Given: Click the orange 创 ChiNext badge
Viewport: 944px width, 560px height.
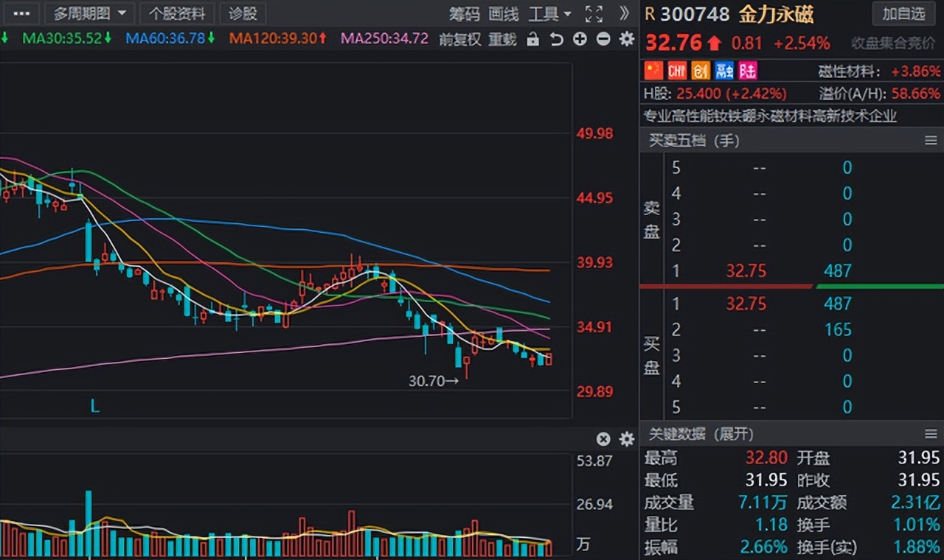Looking at the screenshot, I should (701, 71).
